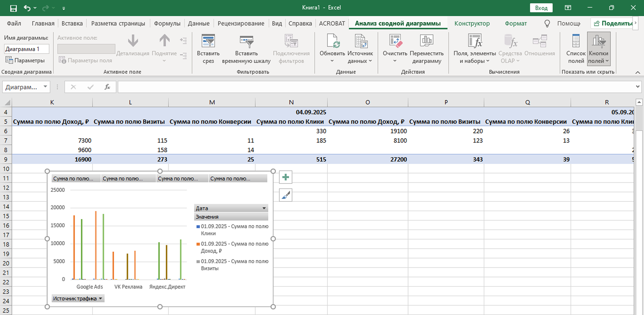Screen dimensions: 644x315
Task: Open the Вставка ribbon tab
Action: (x=72, y=24)
